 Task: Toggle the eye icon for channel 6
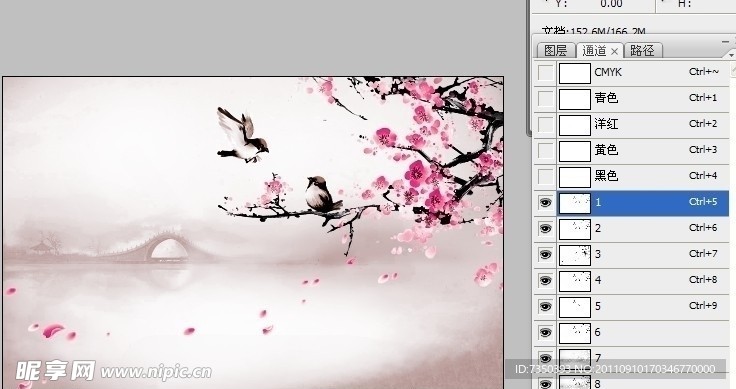tap(545, 333)
